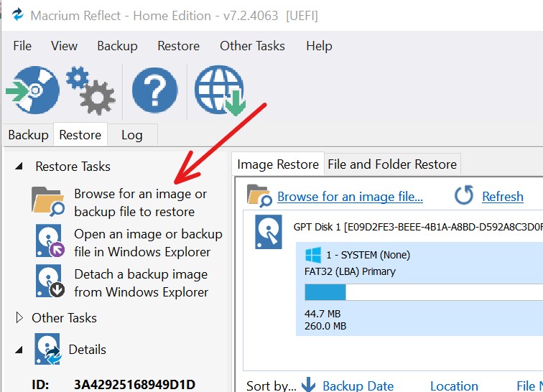Click Detach a backup image from Explorer
The image size is (543, 392).
click(x=141, y=283)
